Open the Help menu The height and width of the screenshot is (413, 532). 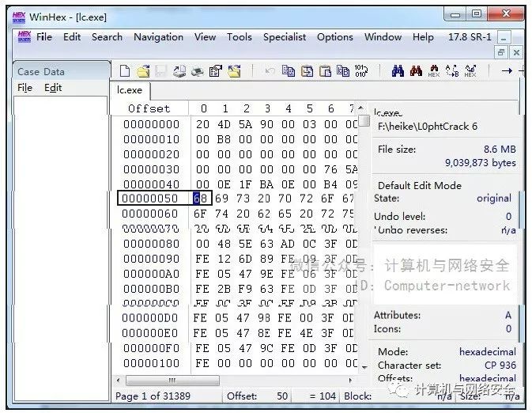[x=423, y=36]
